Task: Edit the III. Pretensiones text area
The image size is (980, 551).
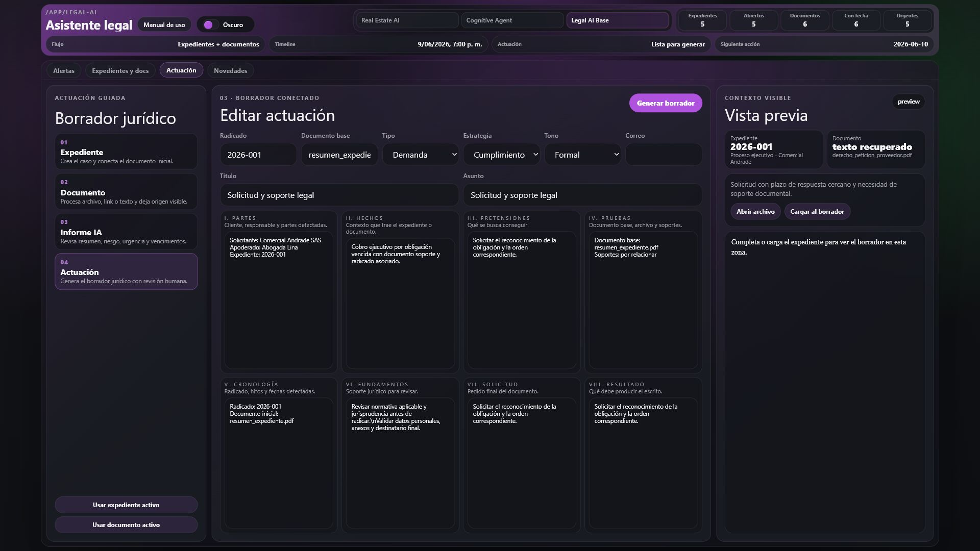Action: point(522,300)
